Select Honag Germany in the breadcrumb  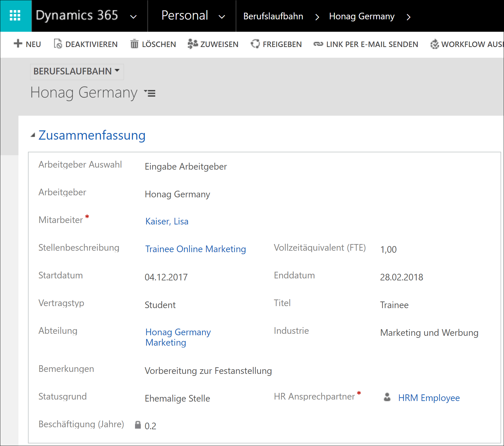pos(362,16)
